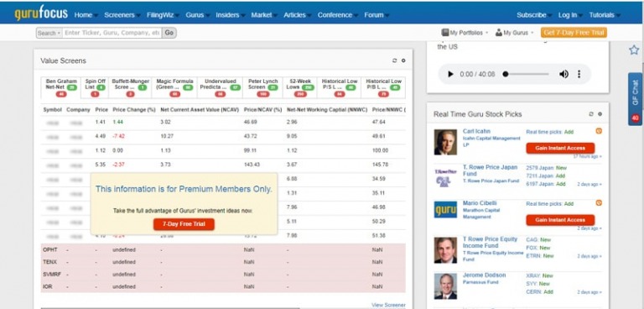Image resolution: width=644 pixels, height=309 pixels.
Task: Click the Go search button
Action: [x=169, y=33]
